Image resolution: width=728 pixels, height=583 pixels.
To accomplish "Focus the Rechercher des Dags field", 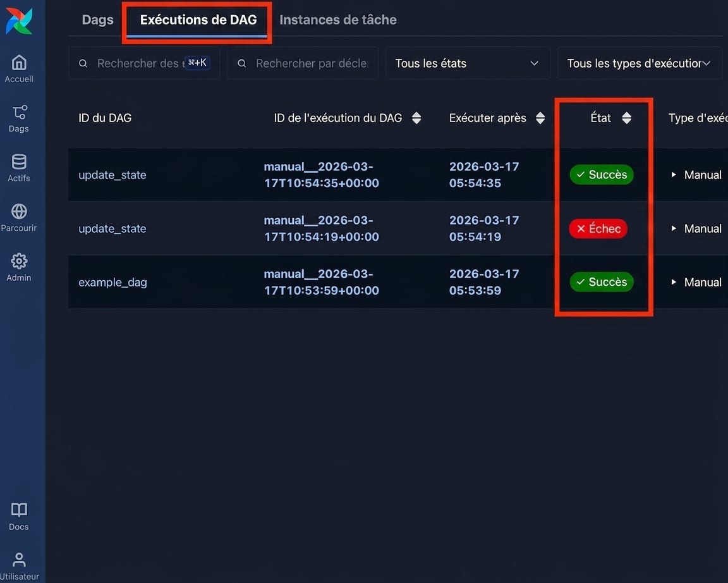I will (x=144, y=63).
